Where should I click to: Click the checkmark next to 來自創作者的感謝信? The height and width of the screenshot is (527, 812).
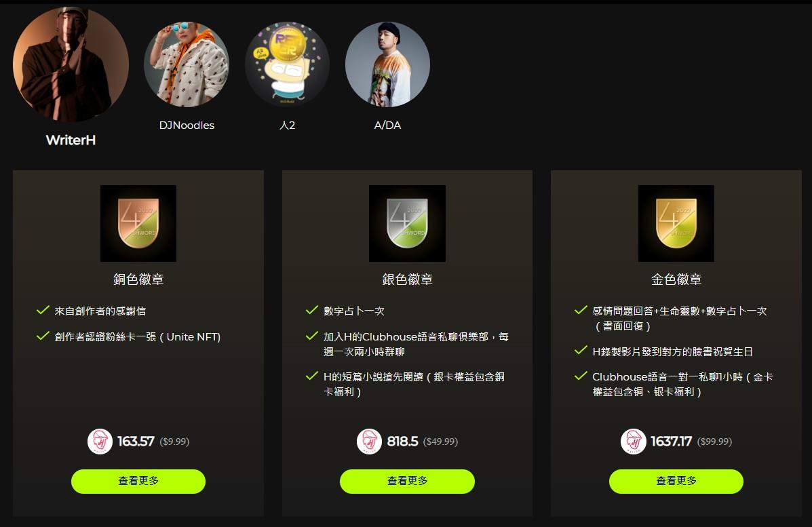[43, 310]
